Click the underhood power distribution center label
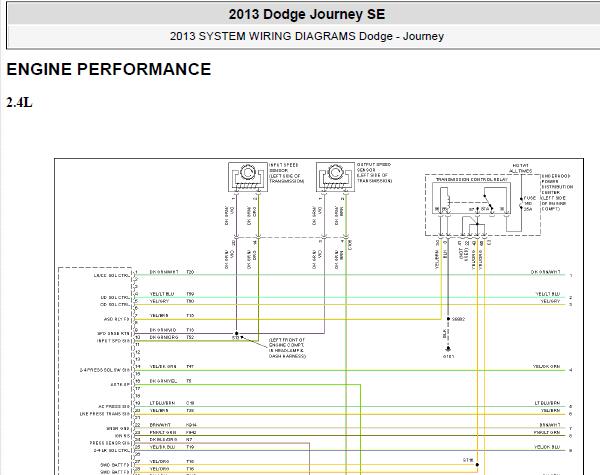Viewport: 600px width, 475px height. coord(557,192)
